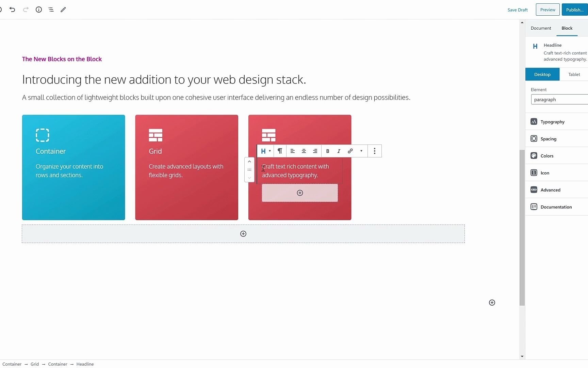
Task: Expand the Spacing settings panel
Action: tap(549, 139)
